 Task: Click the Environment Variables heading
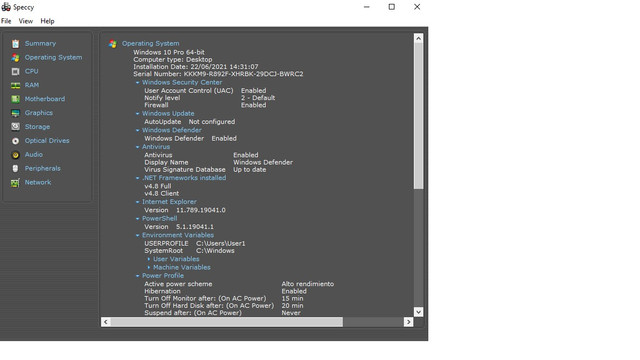click(178, 236)
